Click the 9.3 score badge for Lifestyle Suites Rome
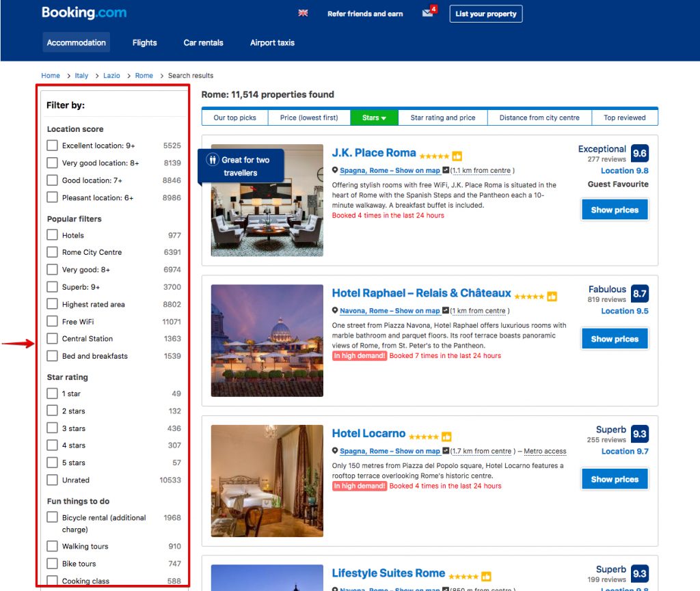This screenshot has height=591, width=700. pos(640,574)
